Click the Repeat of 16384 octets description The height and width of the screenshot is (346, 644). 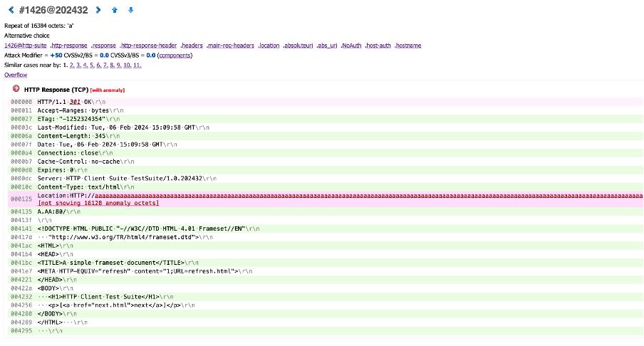[x=38, y=26]
